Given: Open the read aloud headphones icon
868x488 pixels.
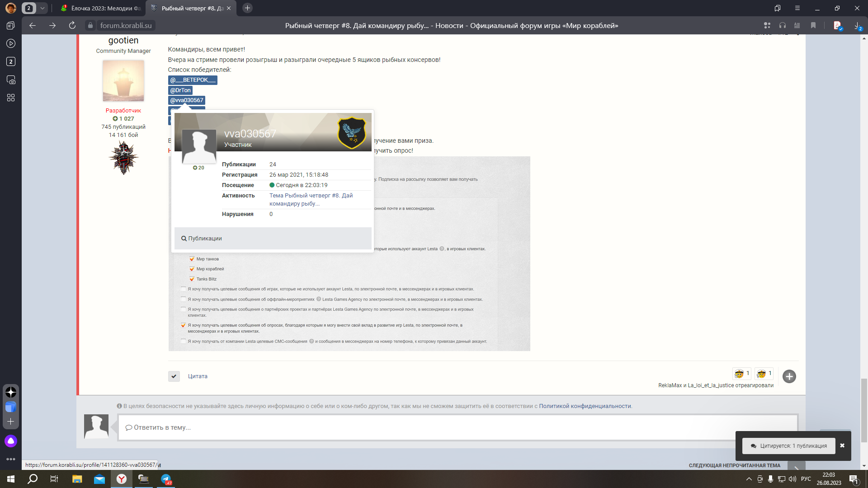Looking at the screenshot, I should tap(783, 26).
